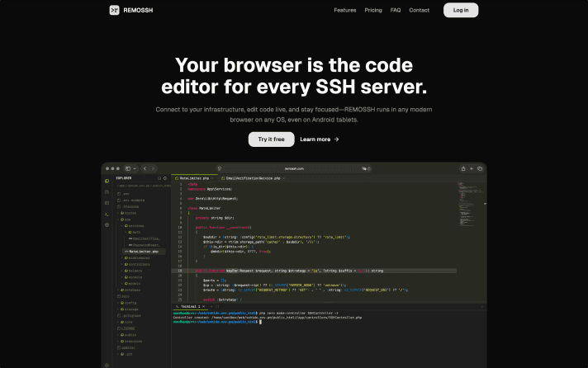Click the browser share icon
588x368 pixels.
[x=463, y=168]
